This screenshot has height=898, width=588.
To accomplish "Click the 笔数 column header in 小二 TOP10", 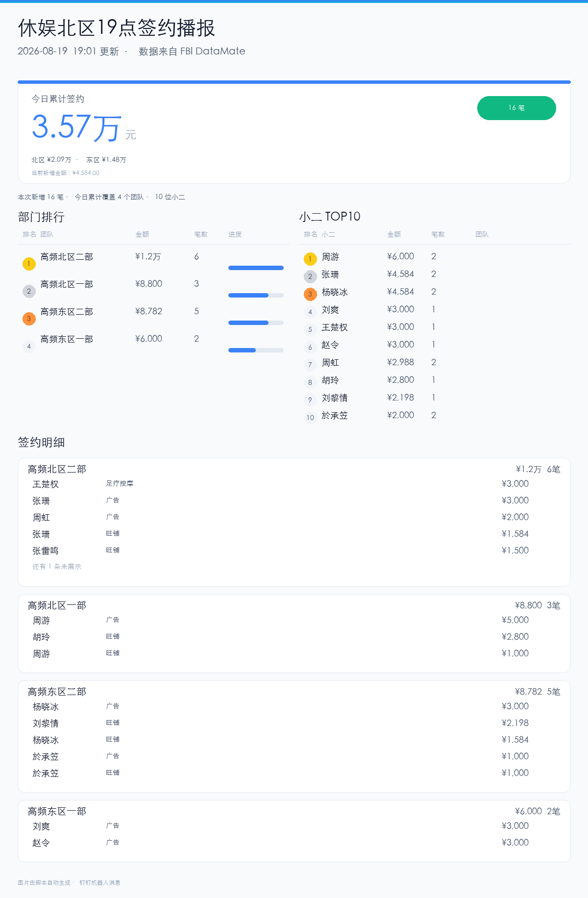I will [x=438, y=234].
